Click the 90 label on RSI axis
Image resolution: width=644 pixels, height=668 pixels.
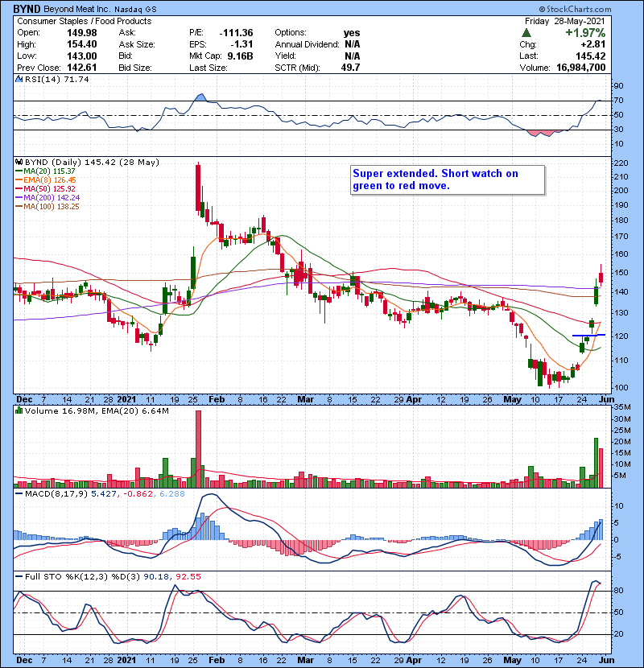(x=618, y=85)
